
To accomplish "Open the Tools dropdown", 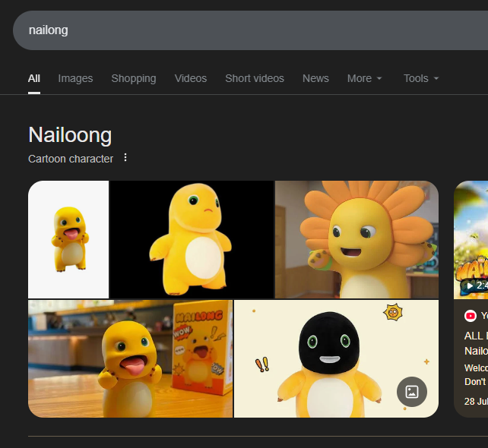I will pyautogui.click(x=421, y=78).
